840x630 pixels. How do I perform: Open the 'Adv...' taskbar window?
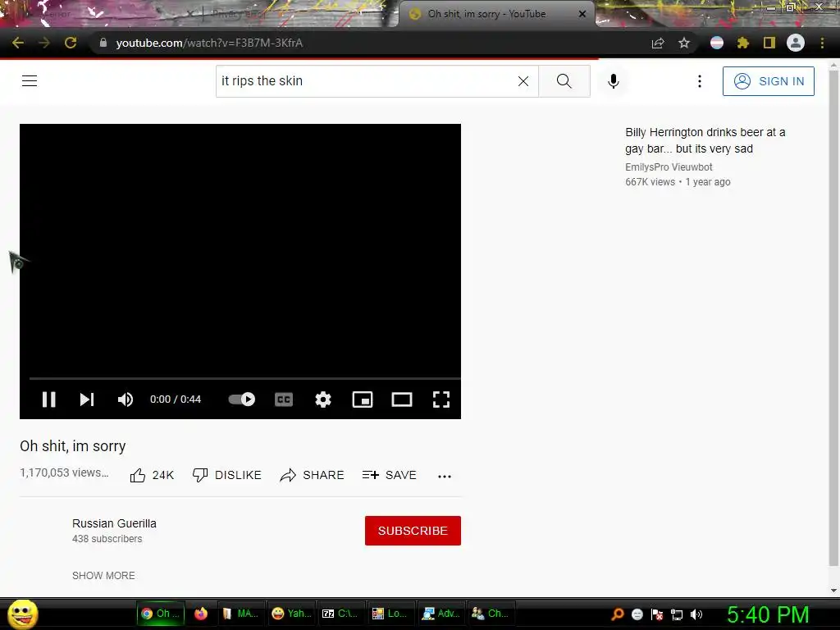point(440,614)
